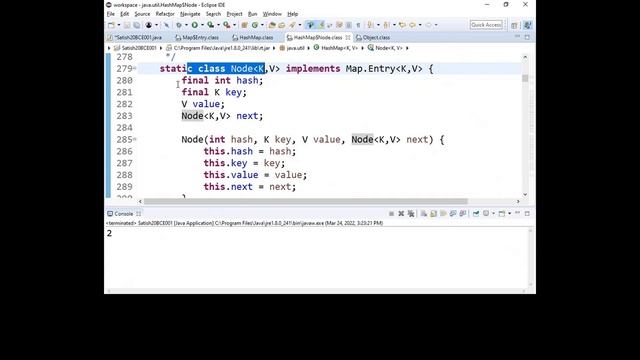
Task: Collapse the fold marker at line 285
Action: (x=135, y=139)
